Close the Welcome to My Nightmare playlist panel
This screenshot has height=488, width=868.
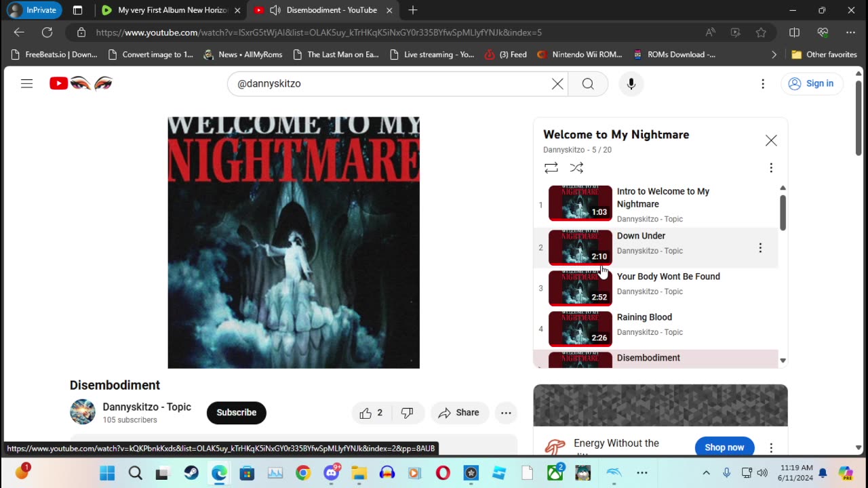(771, 140)
